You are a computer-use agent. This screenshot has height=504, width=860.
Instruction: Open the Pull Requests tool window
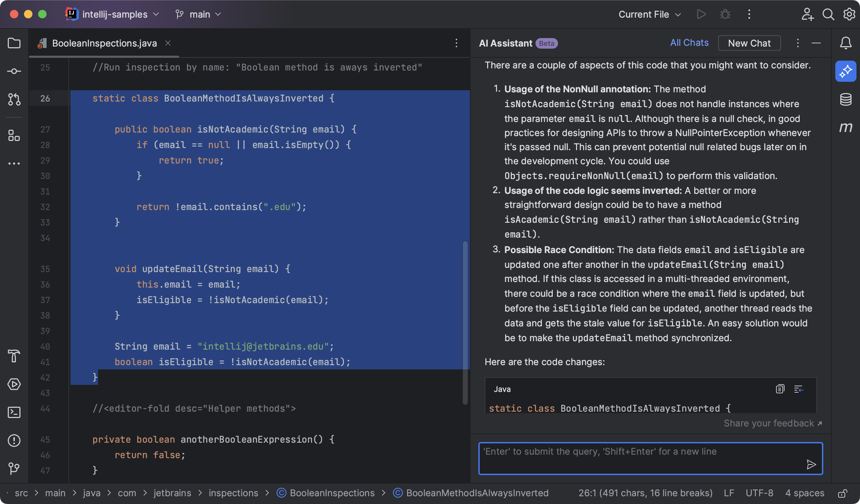pos(14,100)
